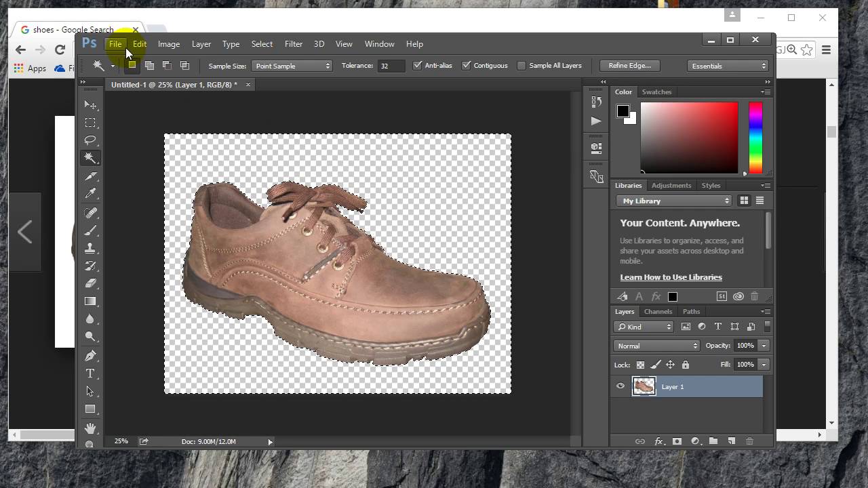Screen dimensions: 868x488
Task: Enable Sample All Layers checkbox
Action: [521, 66]
